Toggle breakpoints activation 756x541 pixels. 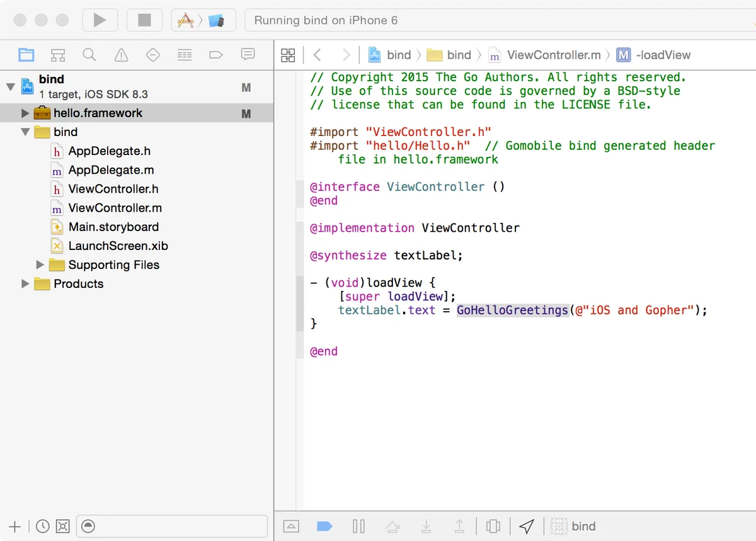pyautogui.click(x=324, y=527)
